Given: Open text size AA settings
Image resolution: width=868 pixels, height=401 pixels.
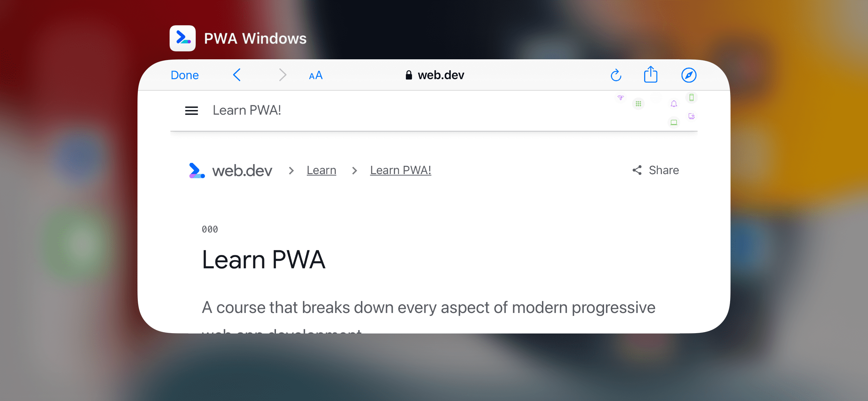Looking at the screenshot, I should coord(315,75).
